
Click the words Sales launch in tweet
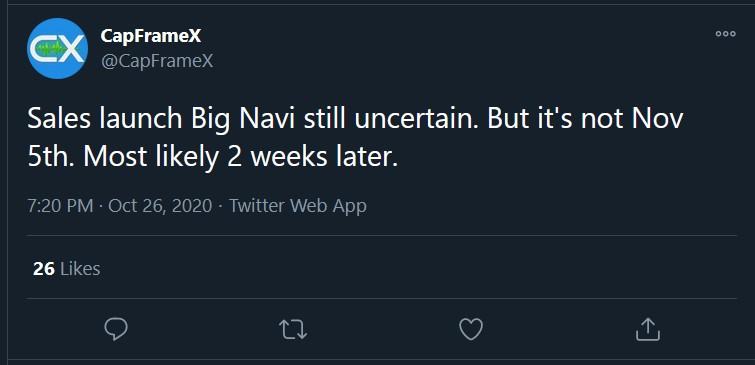(x=104, y=119)
